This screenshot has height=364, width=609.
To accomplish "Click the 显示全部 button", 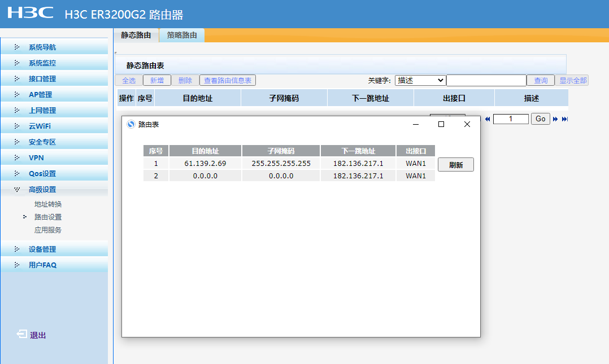I will pyautogui.click(x=573, y=80).
